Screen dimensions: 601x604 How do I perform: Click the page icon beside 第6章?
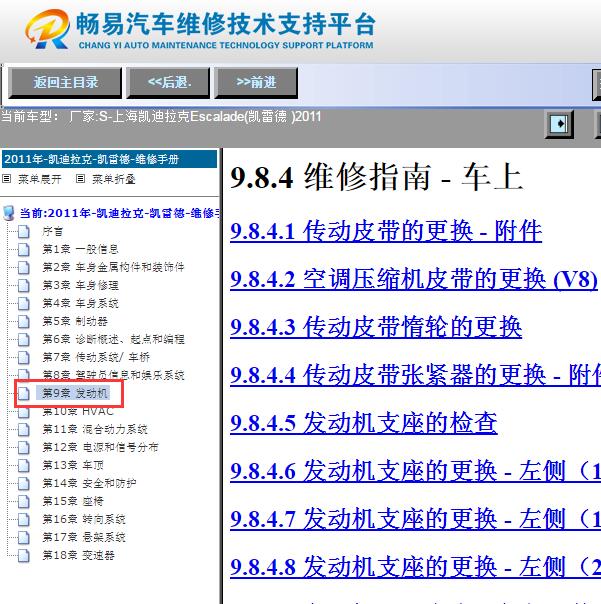[x=24, y=339]
